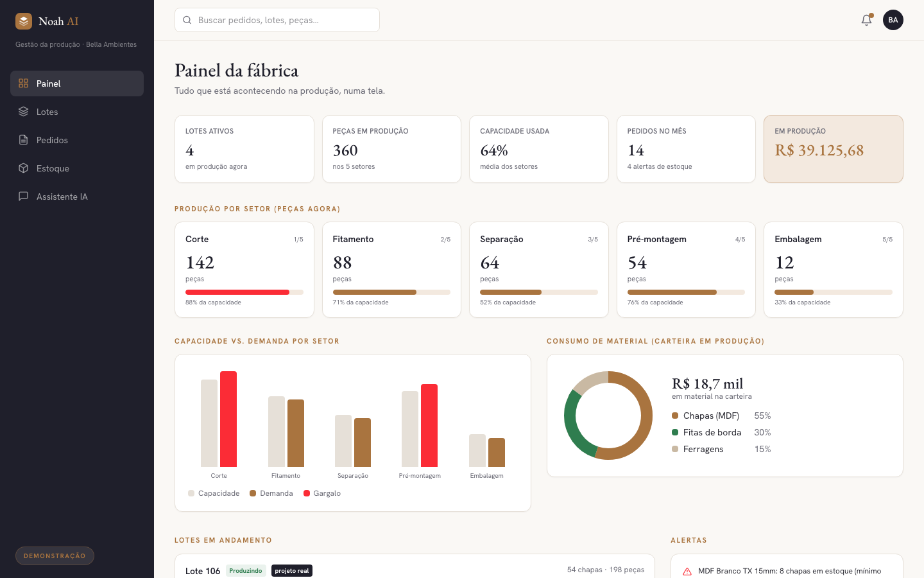Screen dimensions: 924x578
Task: Focus the Buscar pedidos search field
Action: [277, 20]
